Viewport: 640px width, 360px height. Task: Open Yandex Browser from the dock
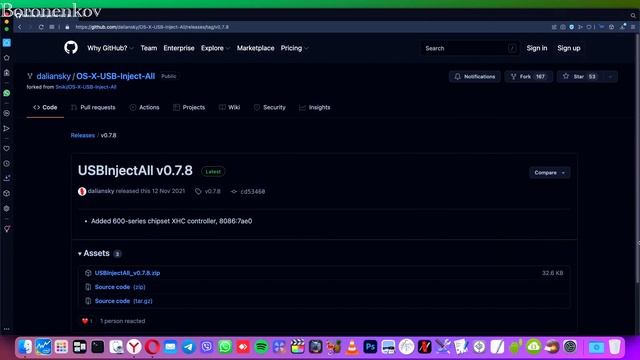pos(134,347)
